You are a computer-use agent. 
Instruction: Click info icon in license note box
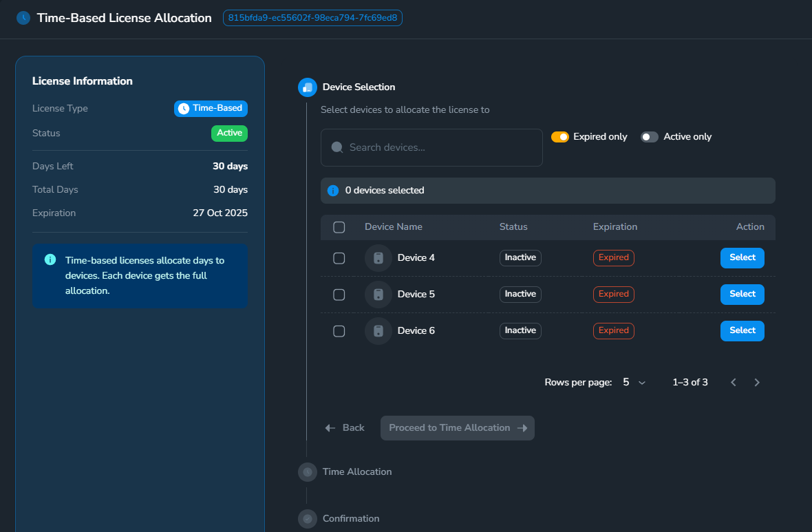(x=50, y=259)
